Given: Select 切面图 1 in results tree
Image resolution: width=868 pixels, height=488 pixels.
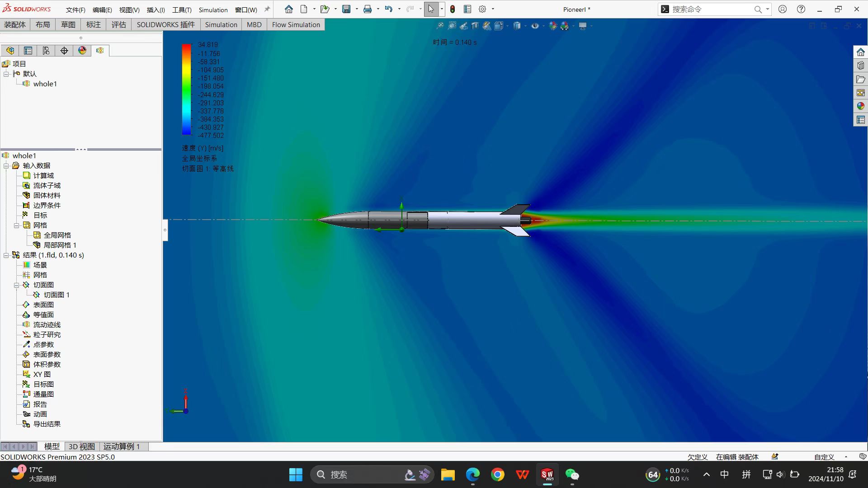Looking at the screenshot, I should point(57,295).
